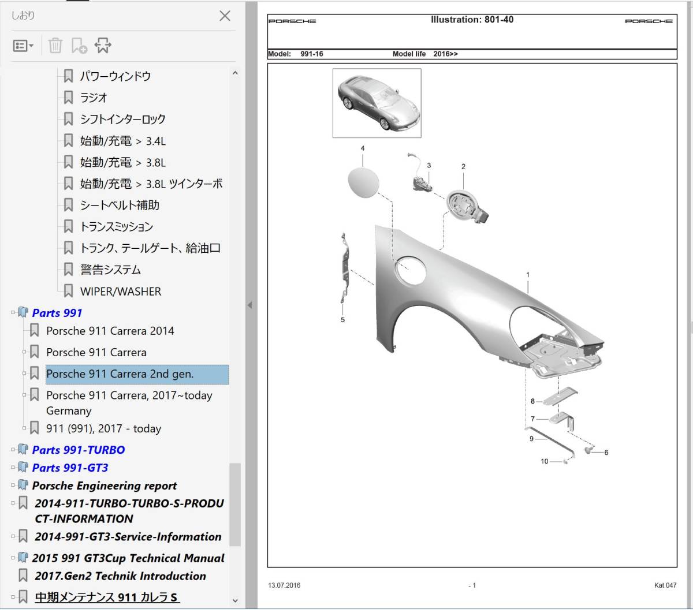Expand 2015 991 GT3Cup Technical Manual node
Screen dimensions: 693x616
(x=13, y=558)
